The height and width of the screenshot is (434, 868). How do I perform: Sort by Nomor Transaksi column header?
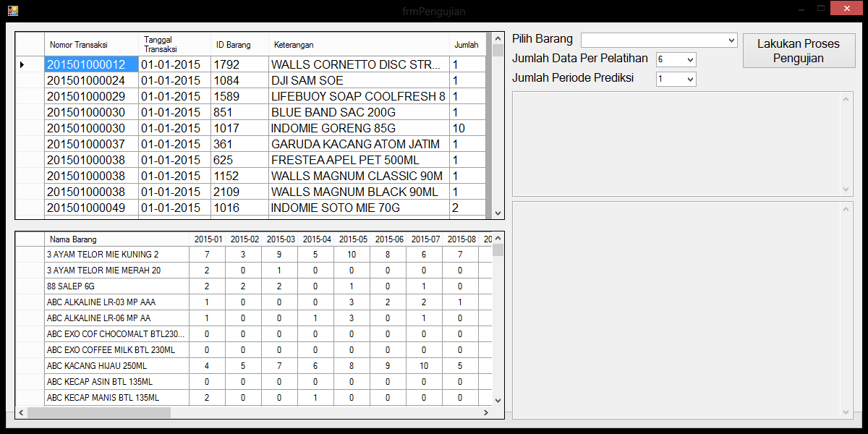(x=90, y=45)
